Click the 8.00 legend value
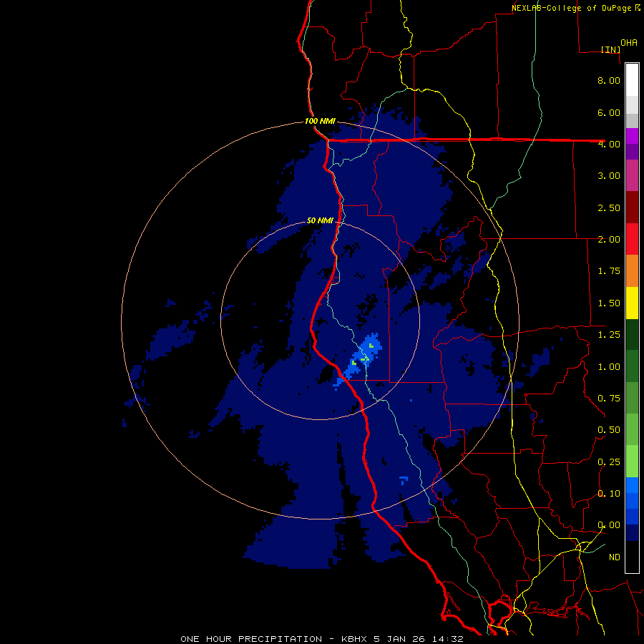 (x=609, y=80)
